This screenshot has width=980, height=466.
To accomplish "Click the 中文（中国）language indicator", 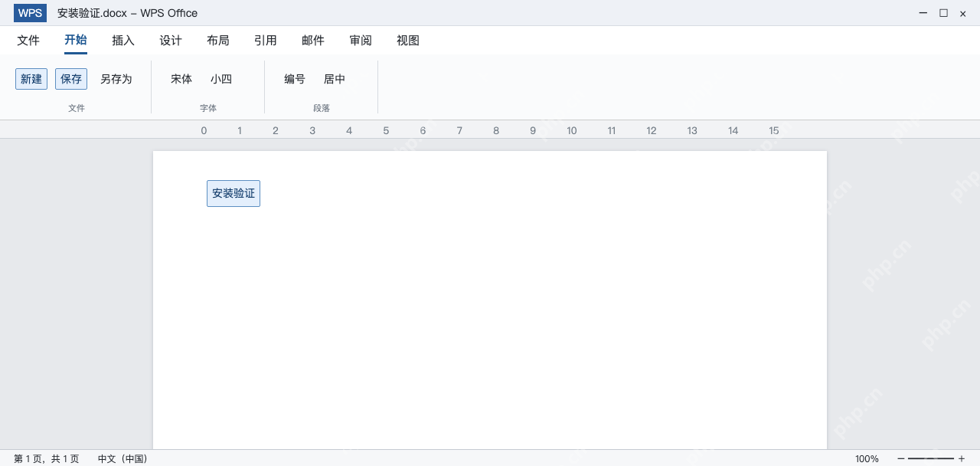I will pos(122,458).
